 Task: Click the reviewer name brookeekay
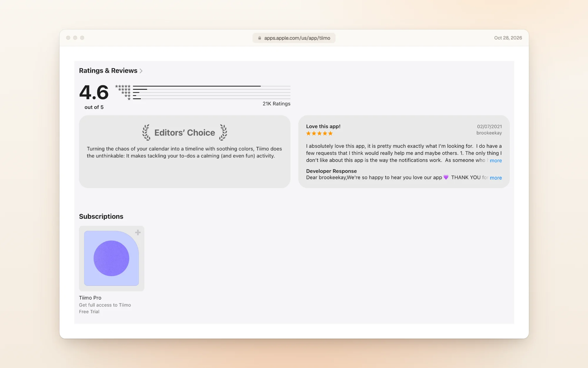coord(489,133)
